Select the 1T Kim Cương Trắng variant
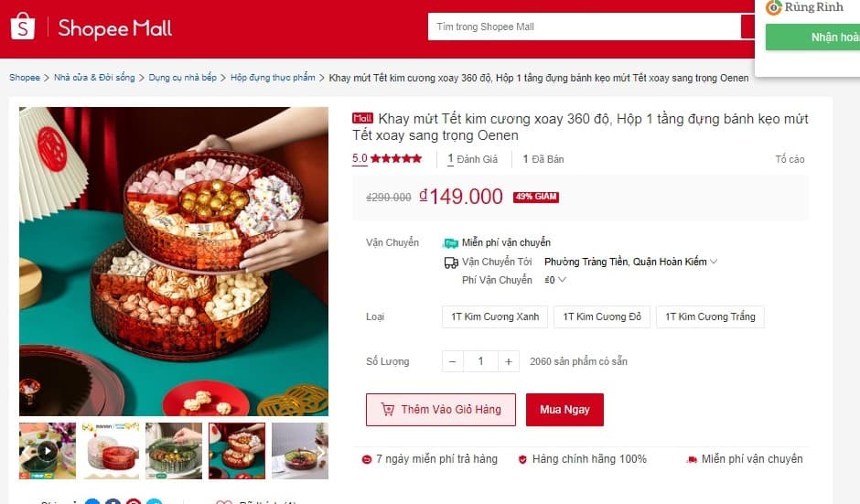The image size is (860, 504). pos(710,317)
